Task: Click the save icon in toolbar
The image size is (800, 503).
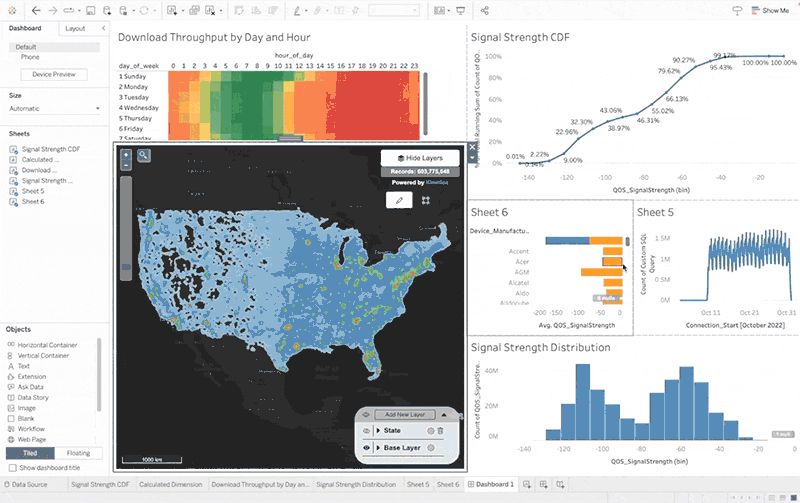Action: click(x=90, y=10)
